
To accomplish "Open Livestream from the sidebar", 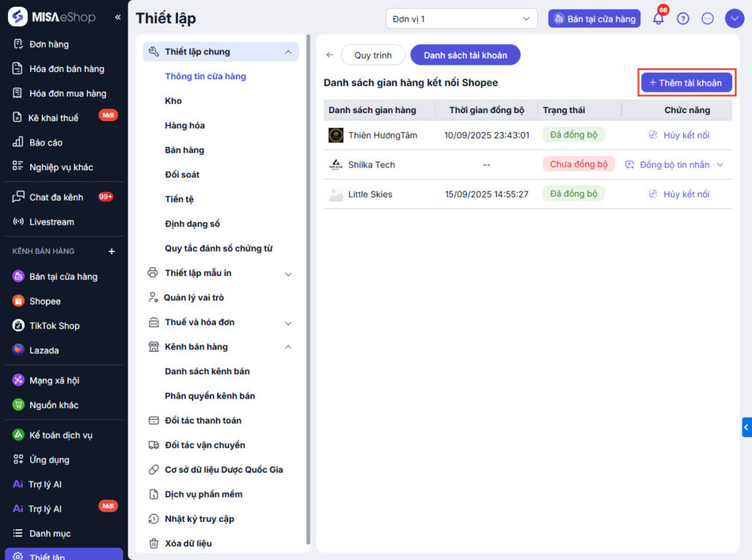I will pyautogui.click(x=51, y=222).
